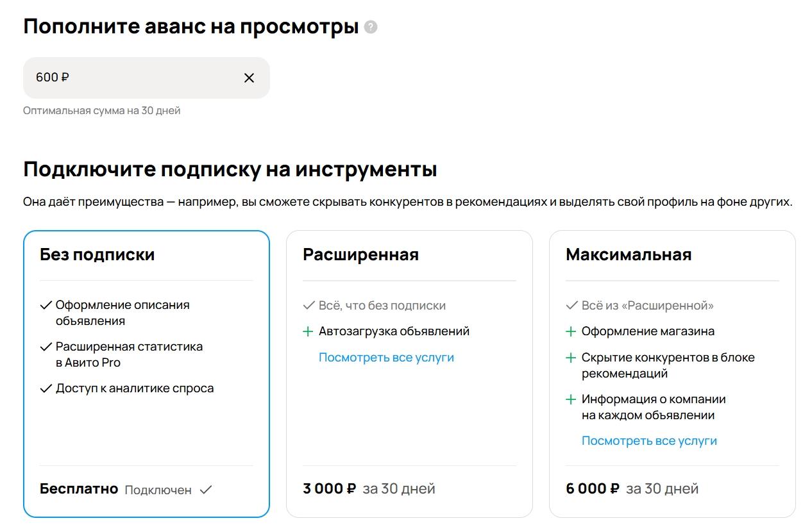The height and width of the screenshot is (532, 812).
Task: Open Посмотреть все услуги in Расширенная
Action: tap(386, 358)
